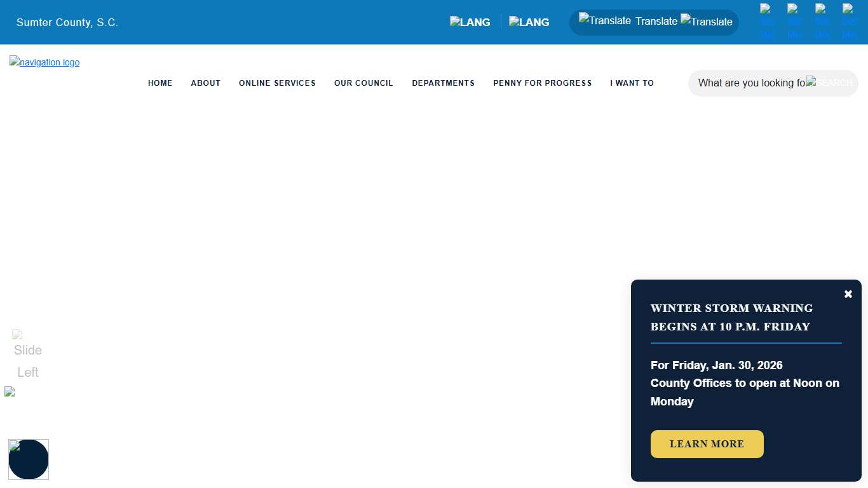This screenshot has height=488, width=868.
Task: Click the navigation logo image
Action: (x=44, y=62)
